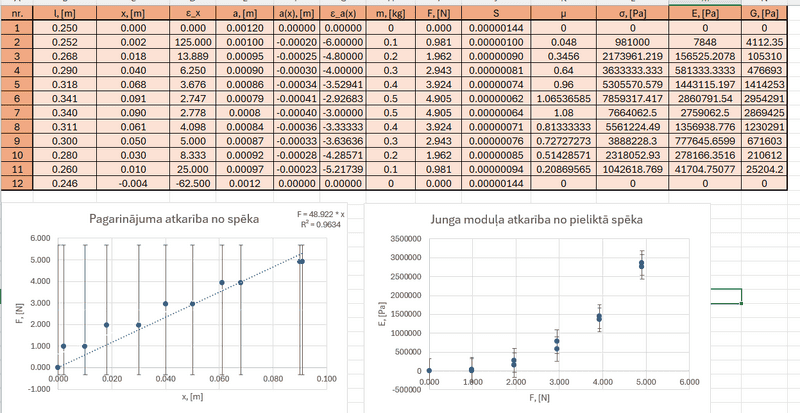The image size is (800, 413).
Task: Select cell containing 13.889
Action: coord(193,57)
